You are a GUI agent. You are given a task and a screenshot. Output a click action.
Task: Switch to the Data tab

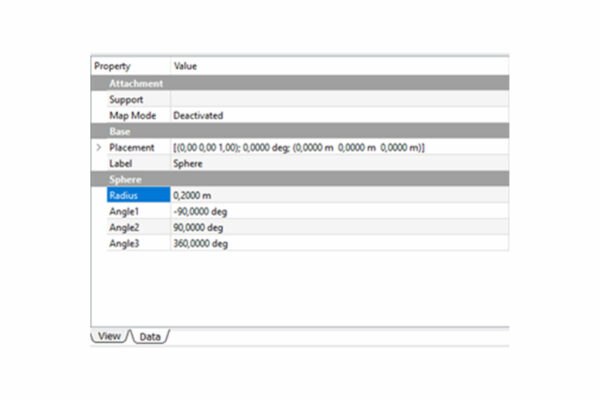point(150,337)
